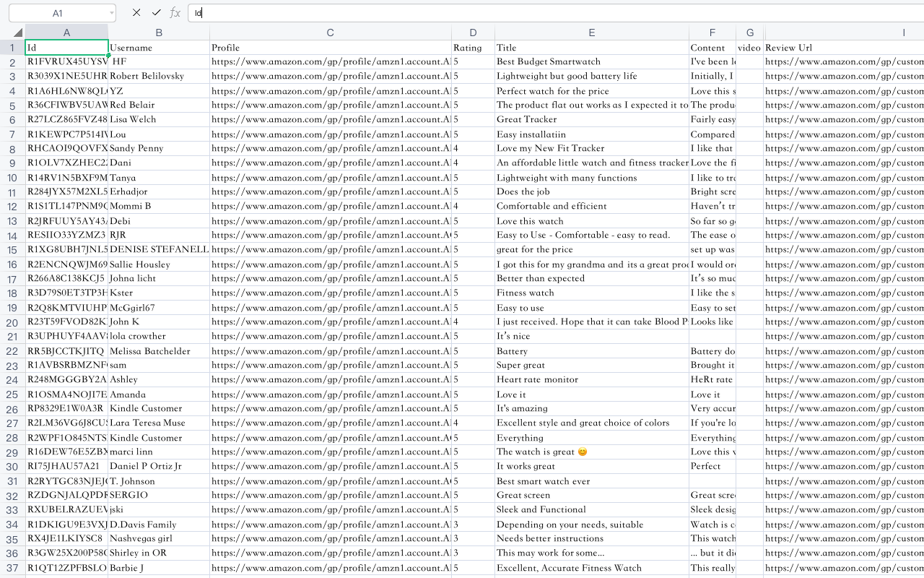Select the cell with Id R1QT12ZPFBSLO
Image resolution: width=924 pixels, height=578 pixels.
coord(66,568)
